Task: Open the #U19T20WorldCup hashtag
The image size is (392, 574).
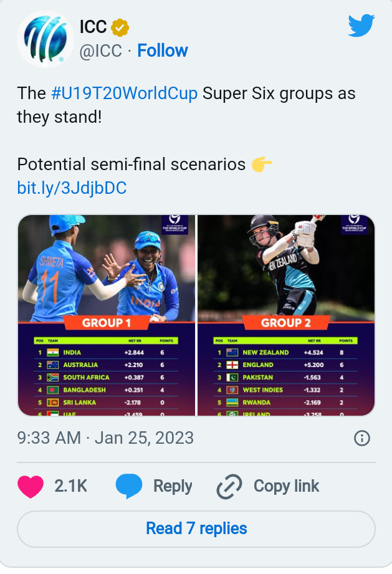Action: [125, 93]
